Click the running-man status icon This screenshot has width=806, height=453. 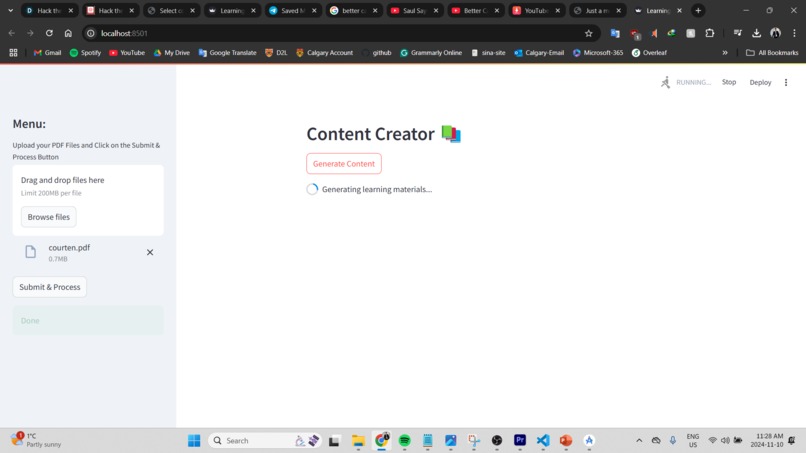[666, 82]
